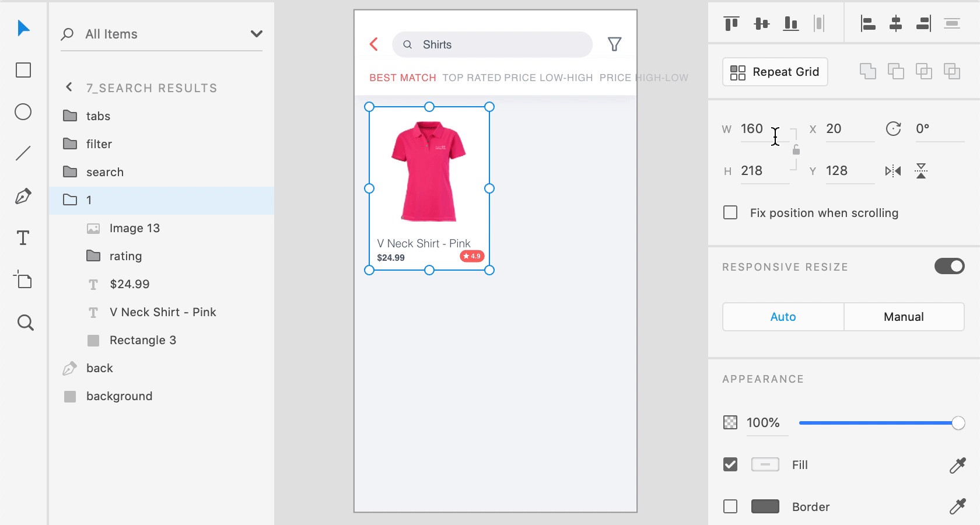Choose the Ellipse tool

point(23,112)
